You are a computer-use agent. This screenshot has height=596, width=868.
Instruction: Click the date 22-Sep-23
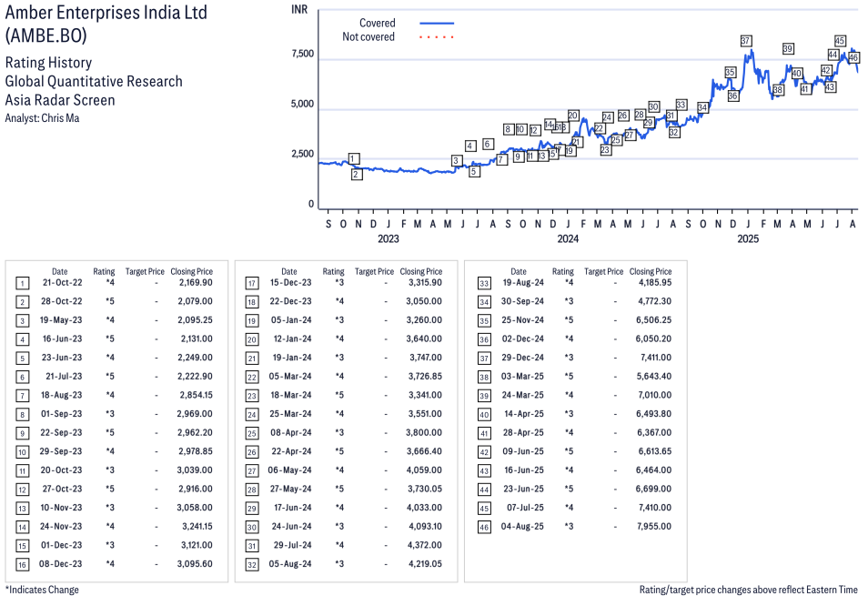tap(61, 433)
